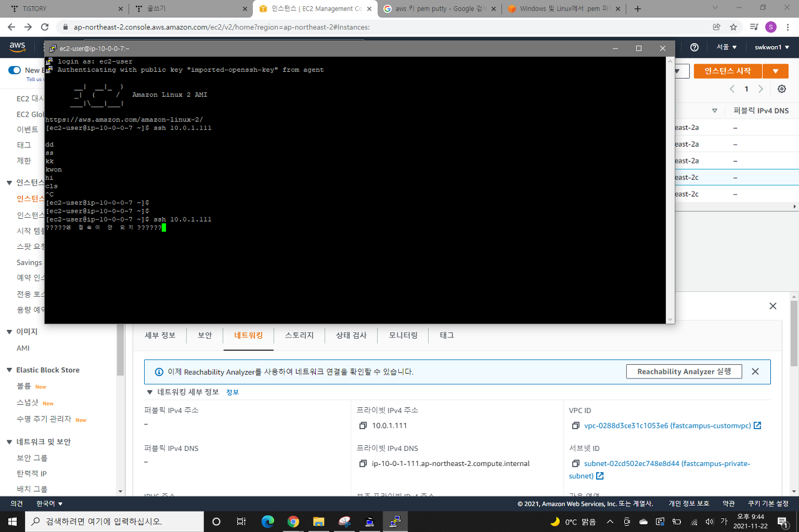
Task: Copy the private IPv4 DNS name
Action: click(x=362, y=463)
